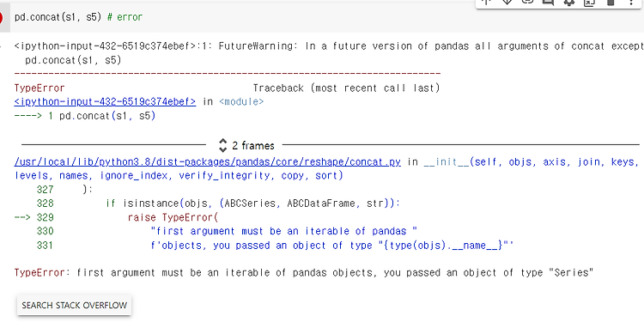This screenshot has height=322, width=644.
Task: Click the __init__ function signature text
Action: point(531,161)
